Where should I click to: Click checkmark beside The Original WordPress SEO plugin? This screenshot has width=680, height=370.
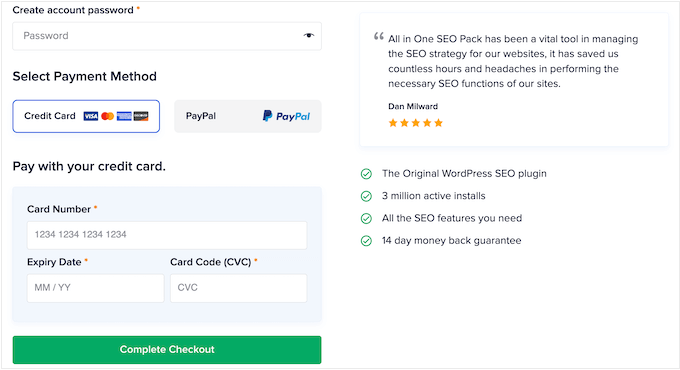(366, 174)
